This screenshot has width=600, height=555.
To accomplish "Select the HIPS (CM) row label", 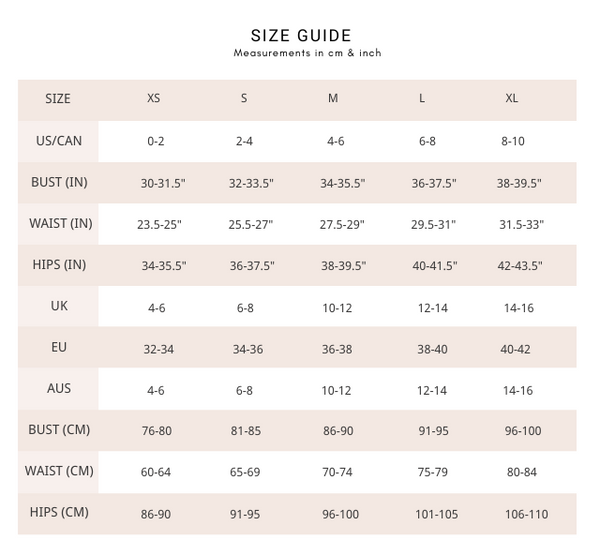I will (59, 513).
